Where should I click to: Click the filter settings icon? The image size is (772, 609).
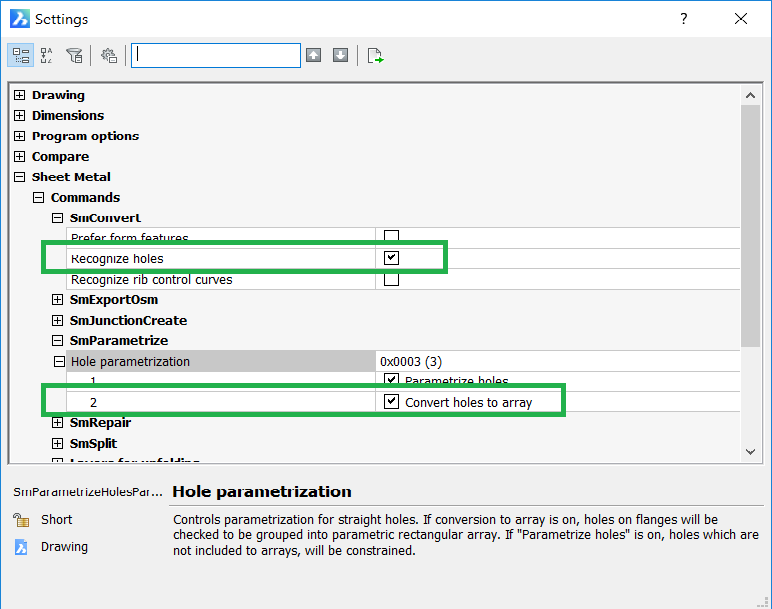[x=74, y=55]
